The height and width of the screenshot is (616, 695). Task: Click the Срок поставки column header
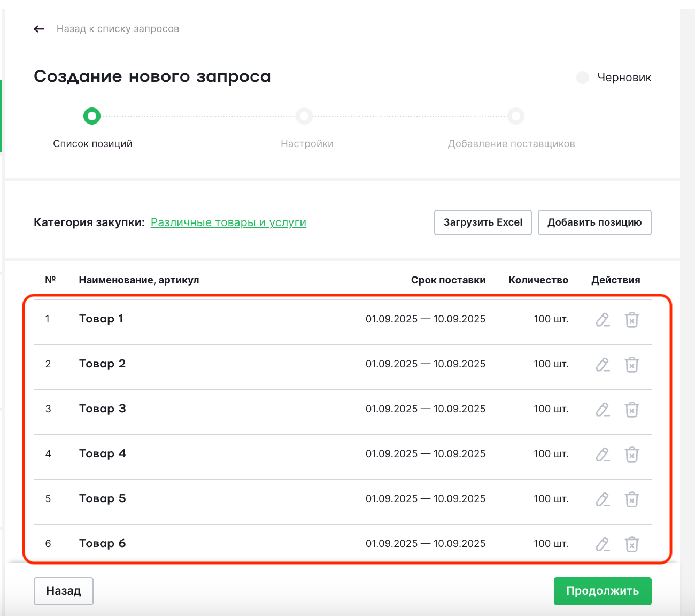448,280
